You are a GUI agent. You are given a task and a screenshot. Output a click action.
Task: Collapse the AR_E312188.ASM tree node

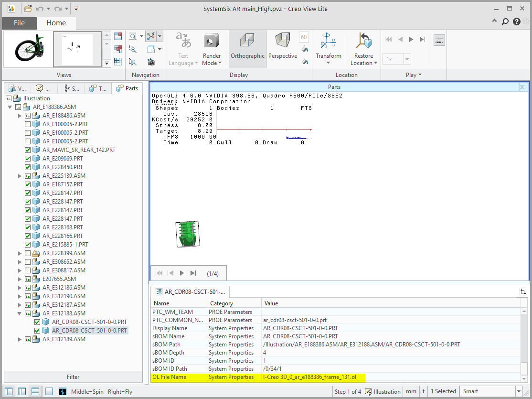20,313
